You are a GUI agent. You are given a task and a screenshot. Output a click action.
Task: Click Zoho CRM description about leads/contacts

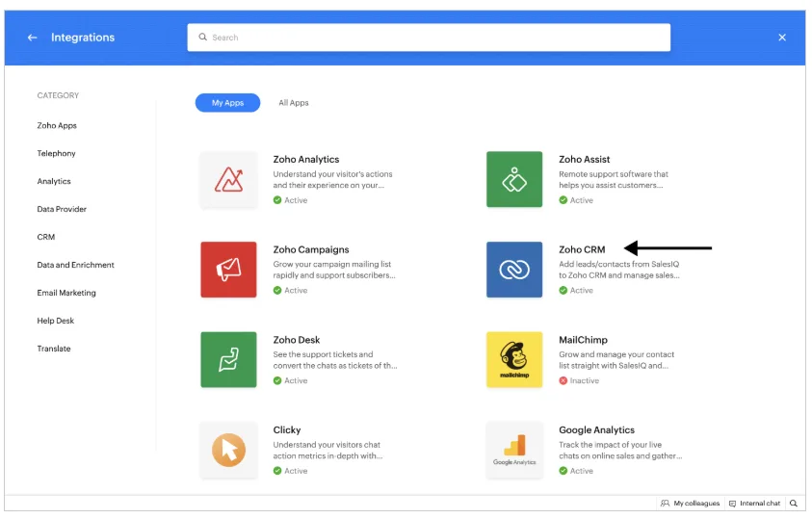pyautogui.click(x=619, y=270)
